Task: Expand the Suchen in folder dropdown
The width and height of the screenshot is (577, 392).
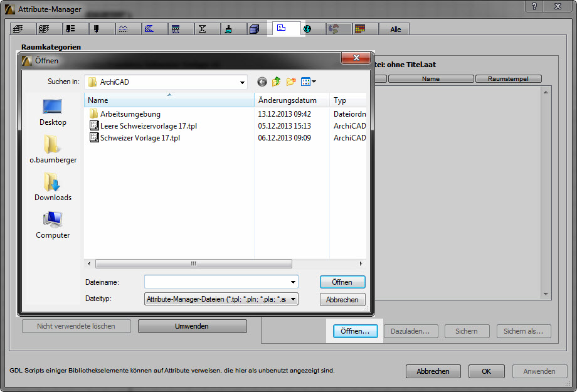Action: click(x=242, y=82)
